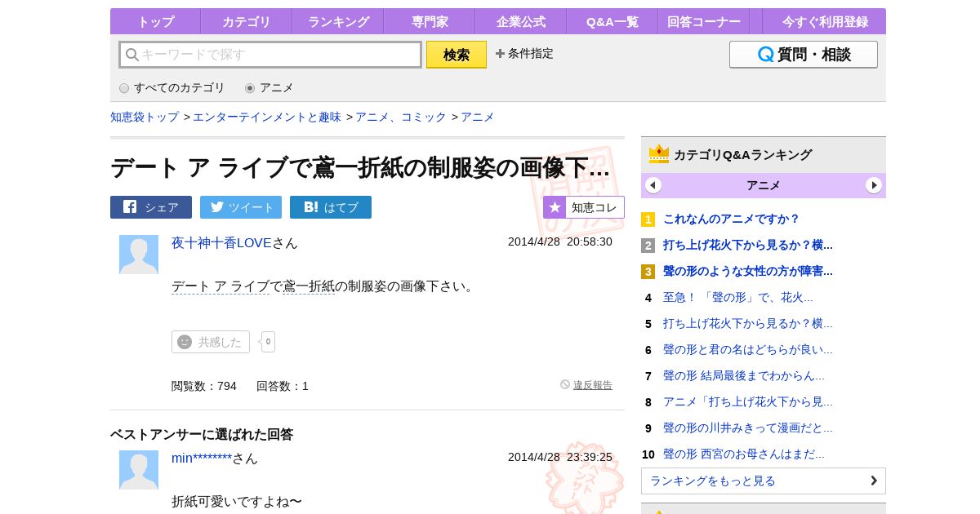Click the yellow 検索 button
980x514 pixels.
click(457, 55)
